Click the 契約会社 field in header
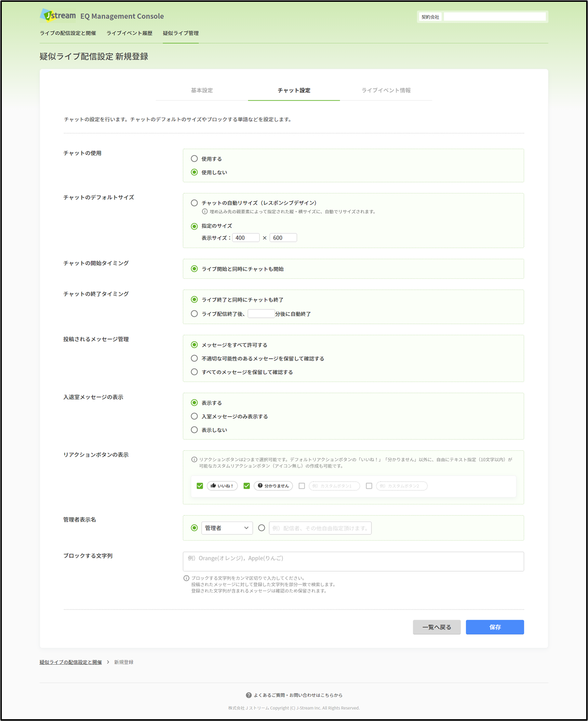Image resolution: width=588 pixels, height=721 pixels. point(495,17)
